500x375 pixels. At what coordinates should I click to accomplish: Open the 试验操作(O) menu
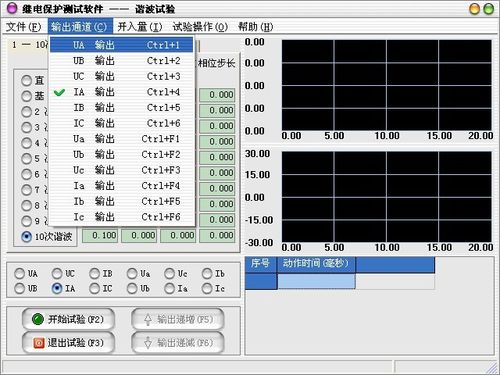200,27
